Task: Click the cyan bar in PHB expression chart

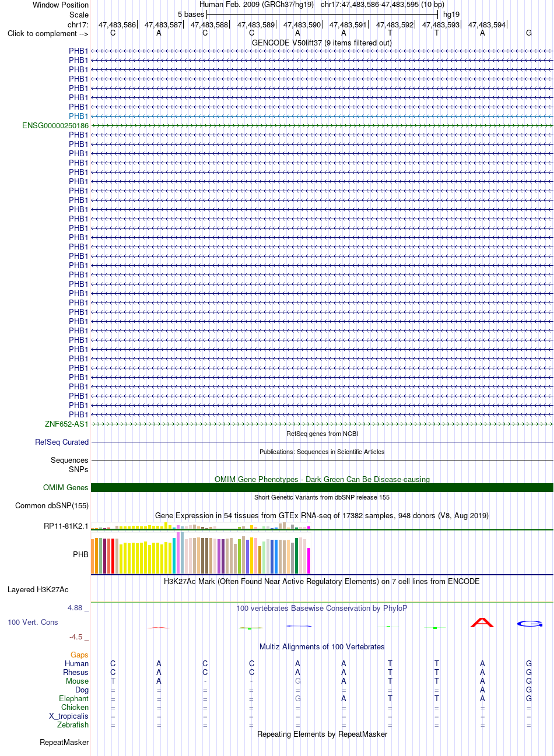Action: (x=174, y=555)
